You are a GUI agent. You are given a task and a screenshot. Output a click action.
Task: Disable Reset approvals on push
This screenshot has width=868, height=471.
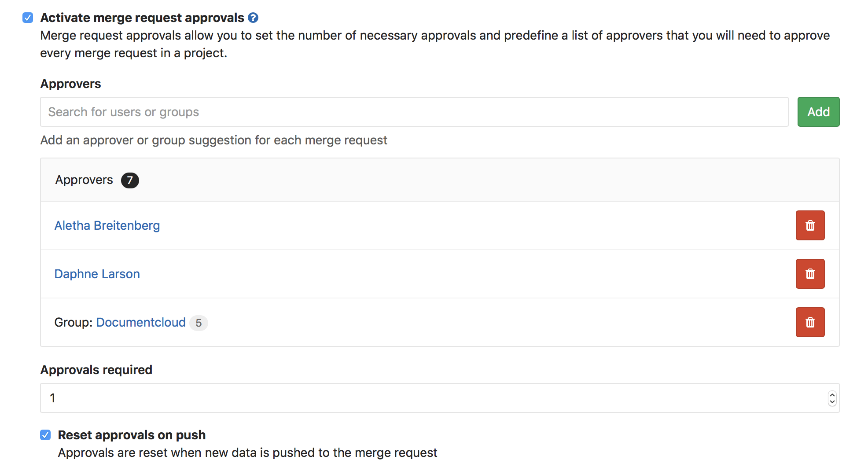pyautogui.click(x=45, y=435)
